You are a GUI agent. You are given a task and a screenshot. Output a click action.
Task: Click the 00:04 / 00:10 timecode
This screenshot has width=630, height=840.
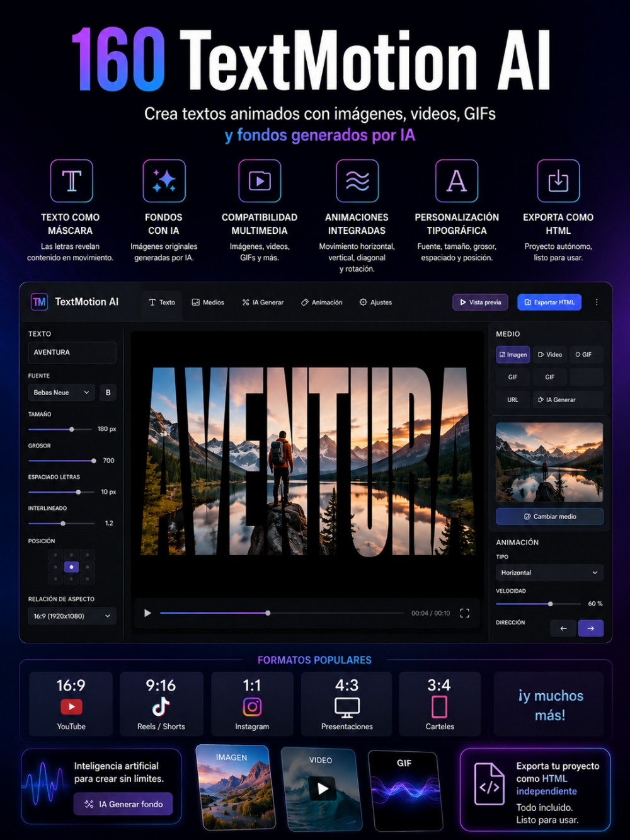pyautogui.click(x=431, y=613)
